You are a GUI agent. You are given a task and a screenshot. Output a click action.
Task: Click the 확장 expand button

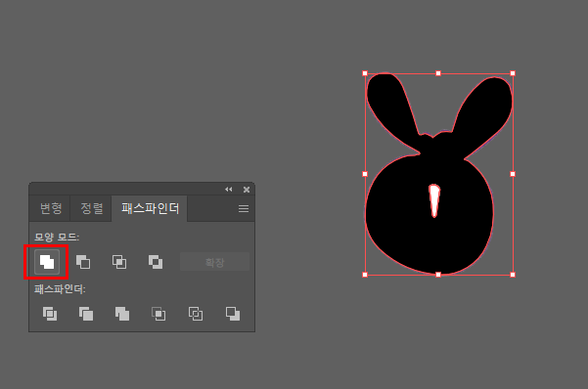pyautogui.click(x=214, y=262)
